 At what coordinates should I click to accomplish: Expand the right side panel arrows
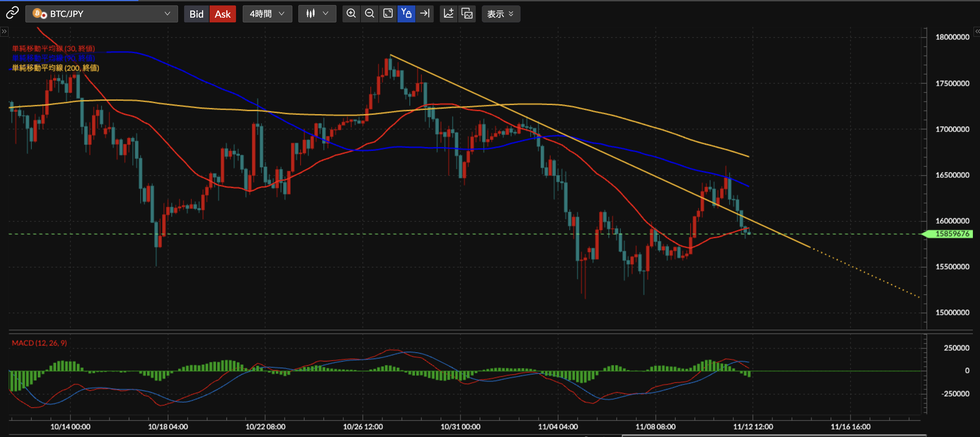click(x=976, y=31)
